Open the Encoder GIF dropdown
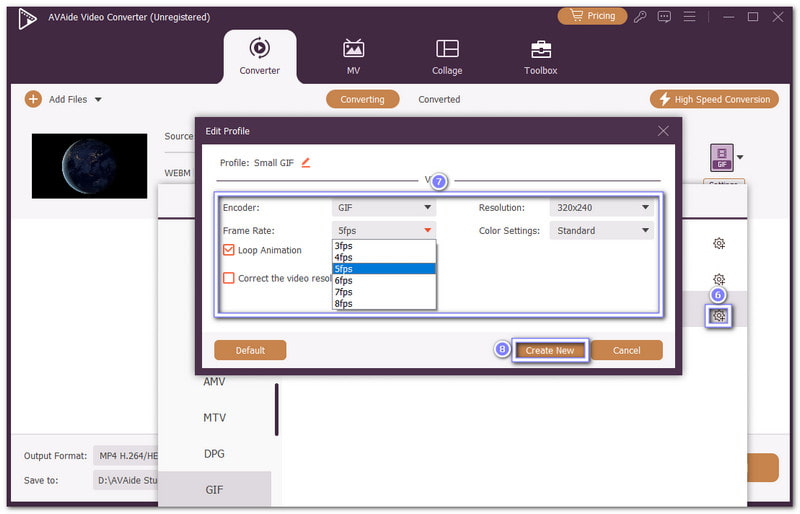This screenshot has height=514, width=800. tap(384, 207)
